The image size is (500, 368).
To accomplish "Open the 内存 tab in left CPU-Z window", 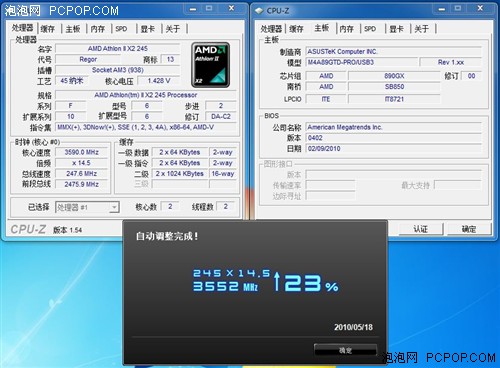I will point(98,29).
